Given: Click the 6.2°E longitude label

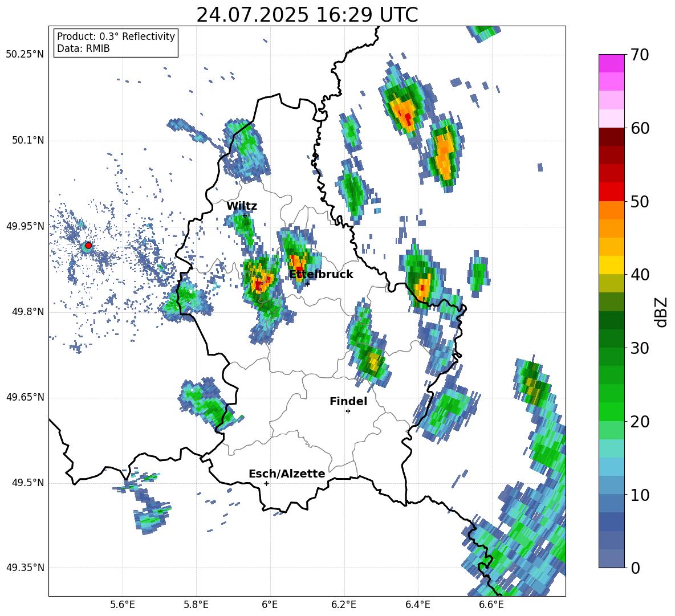Looking at the screenshot, I should click(344, 605).
